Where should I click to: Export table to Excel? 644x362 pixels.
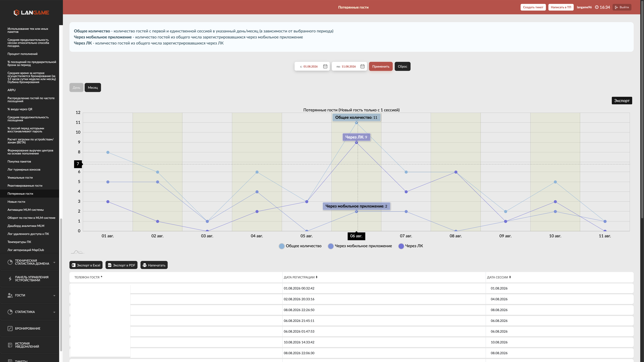[x=86, y=265]
